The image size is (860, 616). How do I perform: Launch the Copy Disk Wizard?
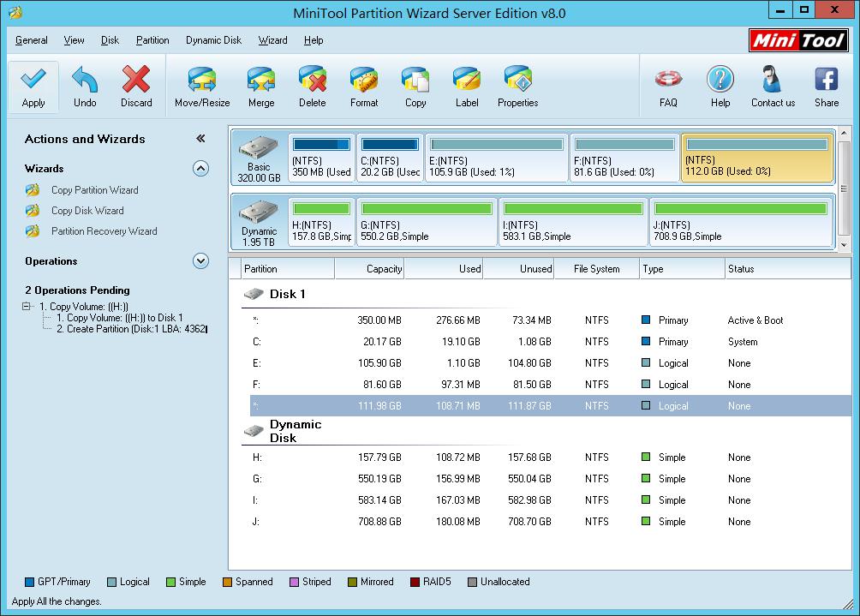[87, 211]
